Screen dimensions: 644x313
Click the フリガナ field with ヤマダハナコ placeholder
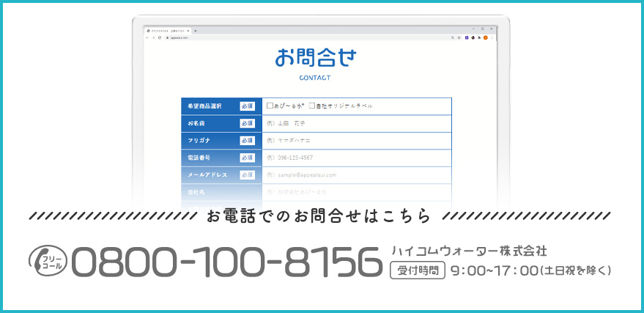click(357, 141)
